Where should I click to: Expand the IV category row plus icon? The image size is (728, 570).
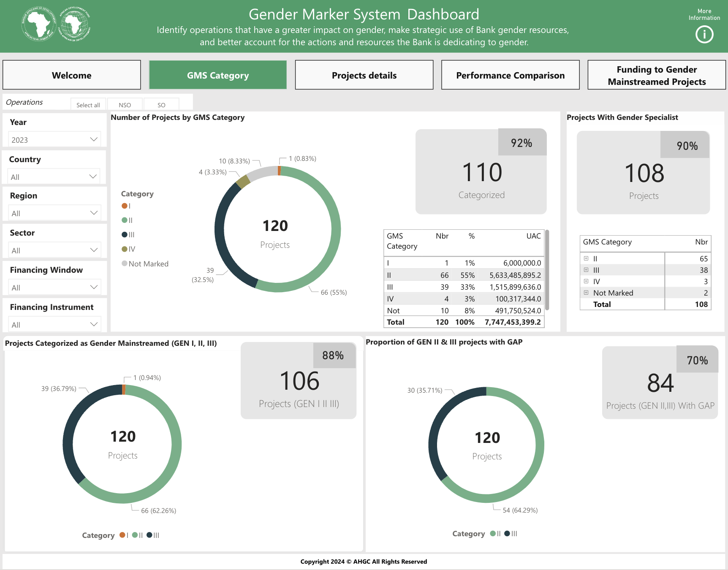point(586,281)
